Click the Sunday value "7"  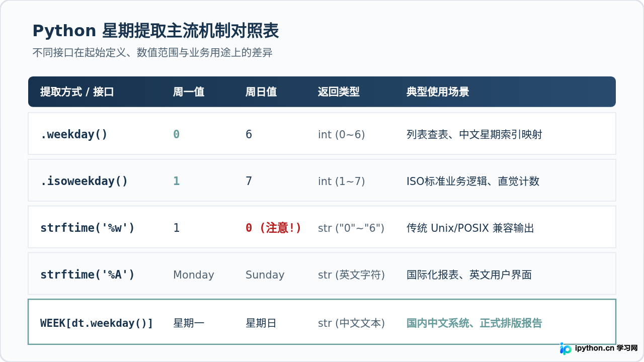click(249, 181)
